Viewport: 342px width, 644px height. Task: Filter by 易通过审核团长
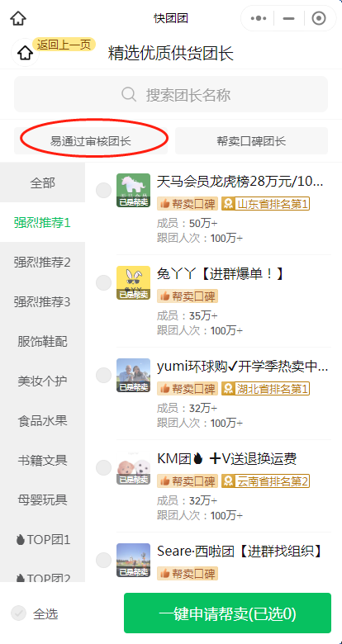click(x=91, y=141)
